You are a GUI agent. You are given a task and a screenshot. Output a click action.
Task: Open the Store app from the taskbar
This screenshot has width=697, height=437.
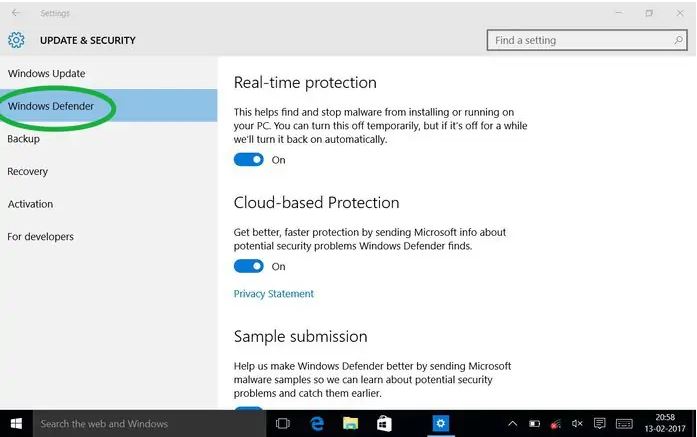pyautogui.click(x=384, y=424)
